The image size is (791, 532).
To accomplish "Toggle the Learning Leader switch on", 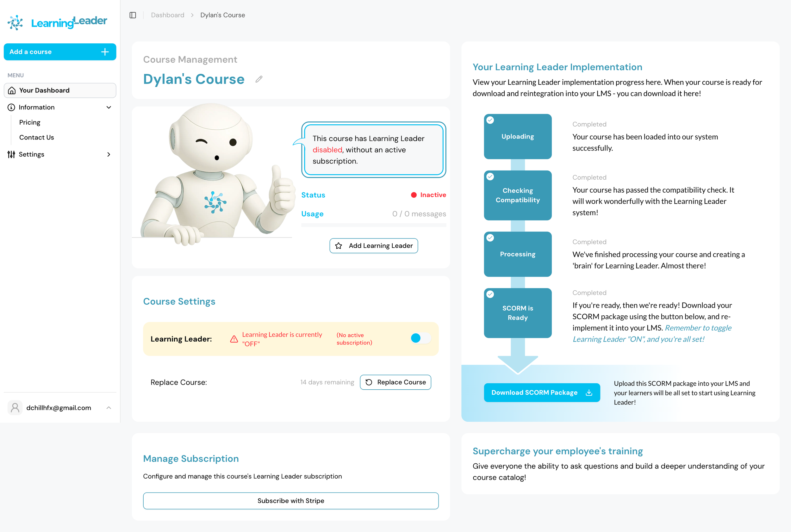I will (420, 338).
